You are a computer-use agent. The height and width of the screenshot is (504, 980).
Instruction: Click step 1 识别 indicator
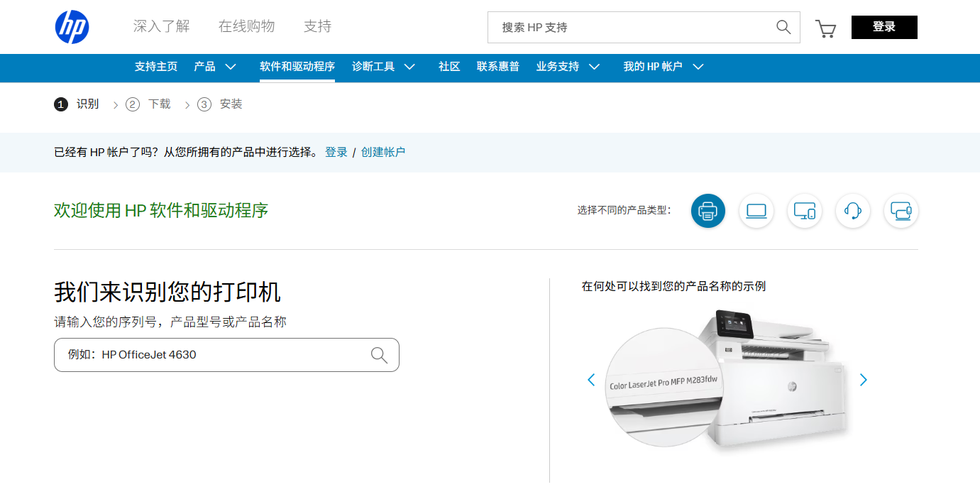click(77, 104)
